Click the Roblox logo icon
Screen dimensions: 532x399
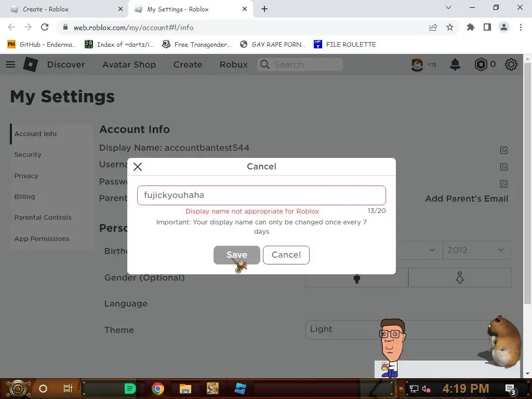coord(31,64)
